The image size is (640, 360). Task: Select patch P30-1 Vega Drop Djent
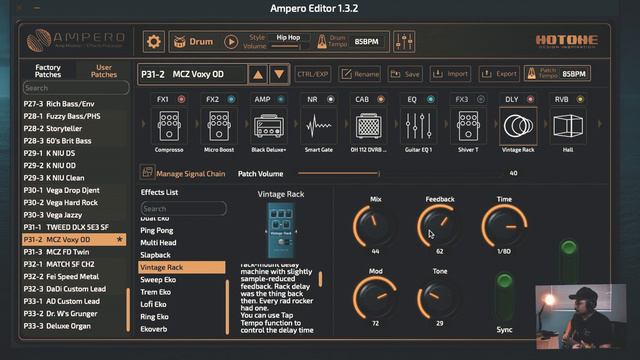tap(74, 190)
